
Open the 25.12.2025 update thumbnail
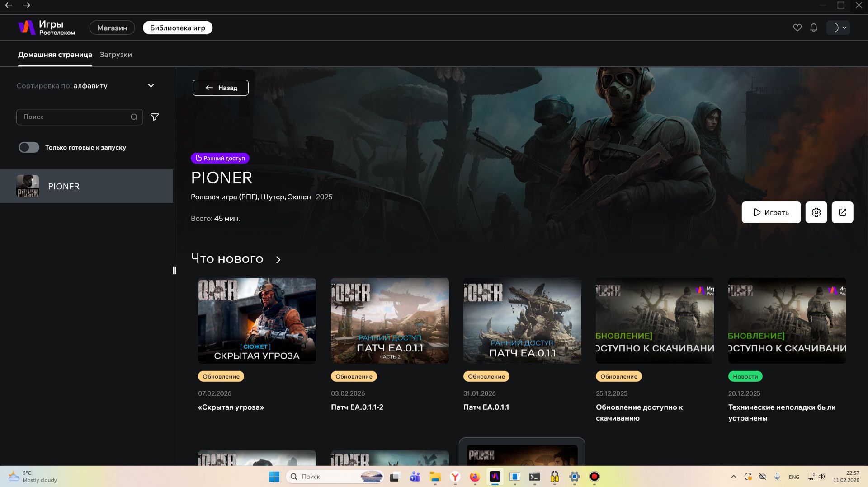coord(655,321)
